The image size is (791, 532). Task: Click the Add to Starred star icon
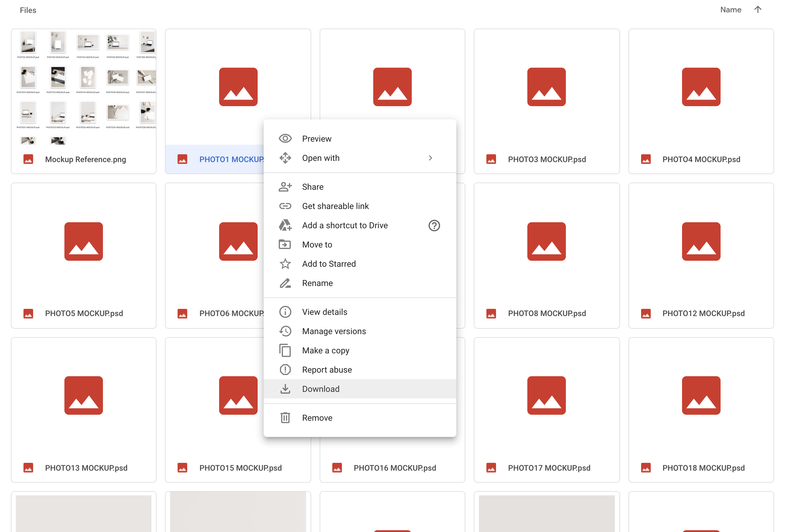point(285,264)
